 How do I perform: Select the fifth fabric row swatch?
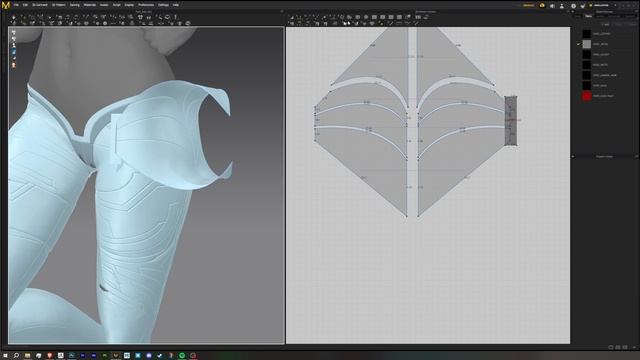pos(587,75)
